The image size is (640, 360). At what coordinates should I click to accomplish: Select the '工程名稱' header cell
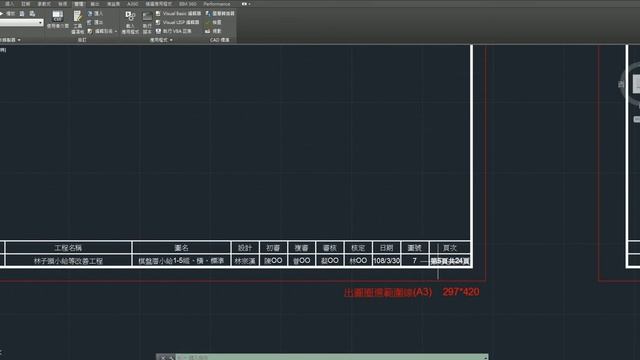click(x=68, y=248)
